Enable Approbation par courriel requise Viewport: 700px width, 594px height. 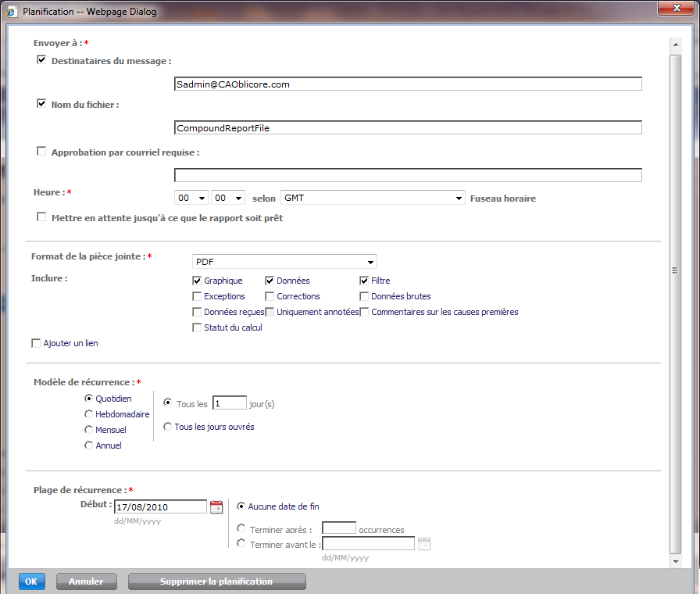click(41, 152)
